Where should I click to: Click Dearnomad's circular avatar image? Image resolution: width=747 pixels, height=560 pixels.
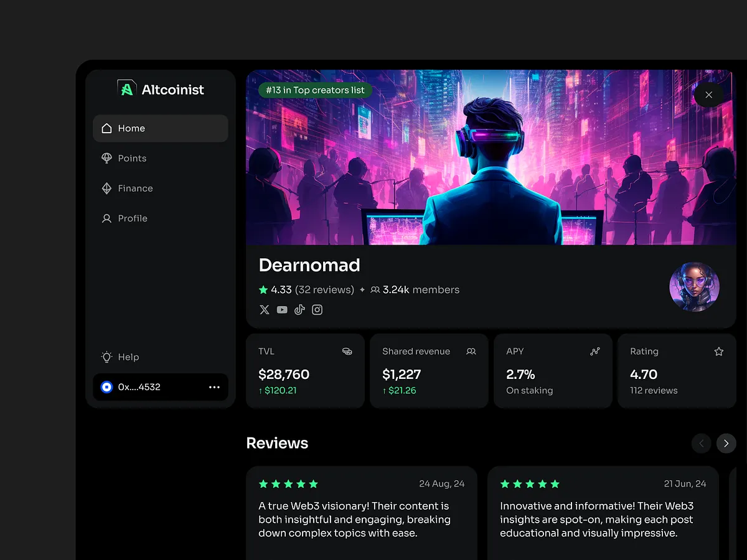coord(694,287)
